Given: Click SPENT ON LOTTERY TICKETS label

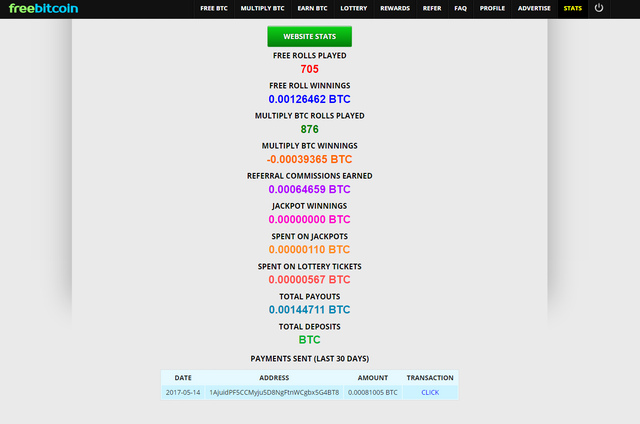Looking at the screenshot, I should [x=309, y=266].
